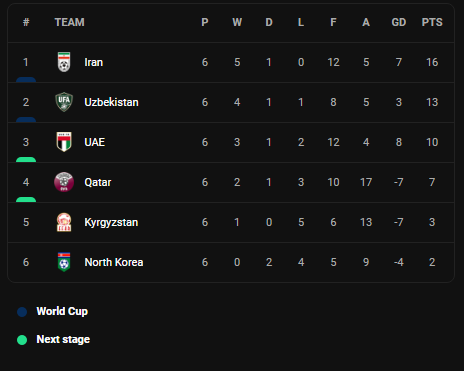Open the Kyrgyzstan team page
The image size is (464, 371).
111,222
